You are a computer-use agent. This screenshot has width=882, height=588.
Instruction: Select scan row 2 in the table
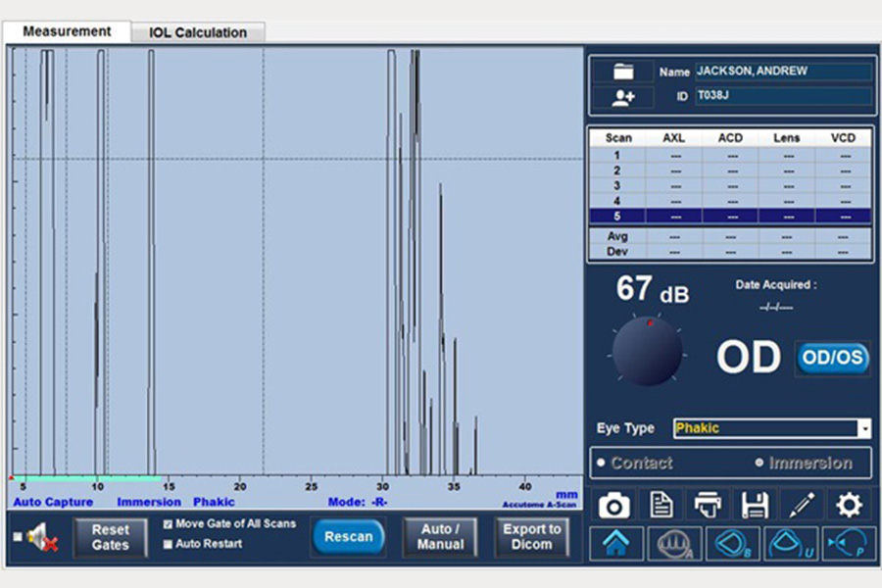click(730, 171)
